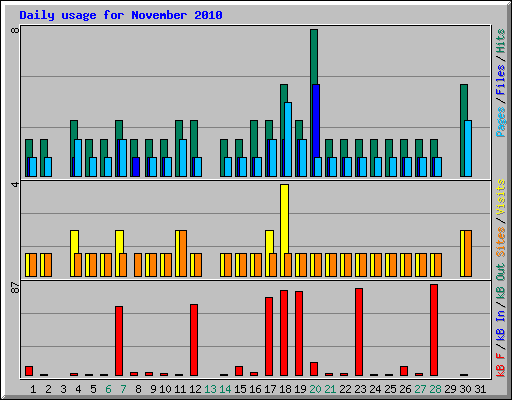Image resolution: width=512 pixels, height=400 pixels.
Task: Click the yellow visits bar on day 17
Action: pos(269,241)
